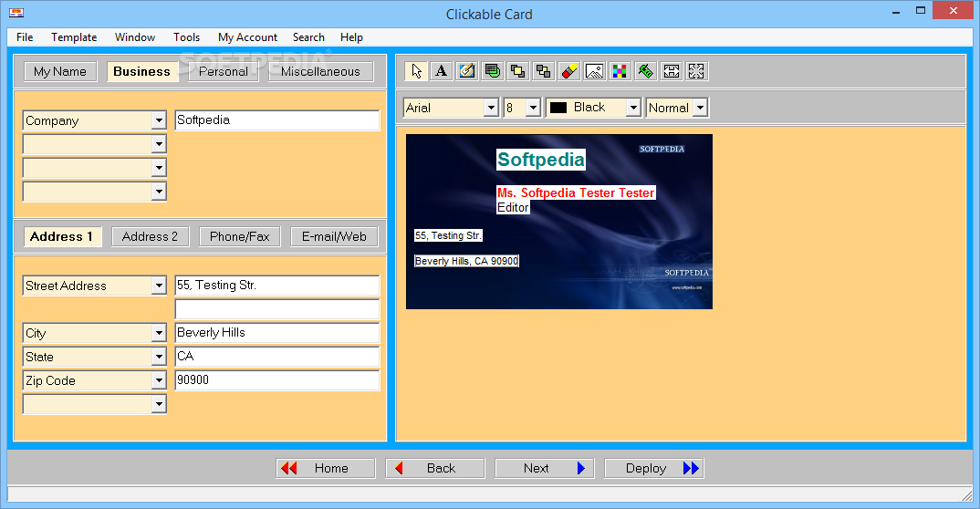Screen dimensions: 980x509
Task: Switch to the Personal tab
Action: pyautogui.click(x=224, y=72)
